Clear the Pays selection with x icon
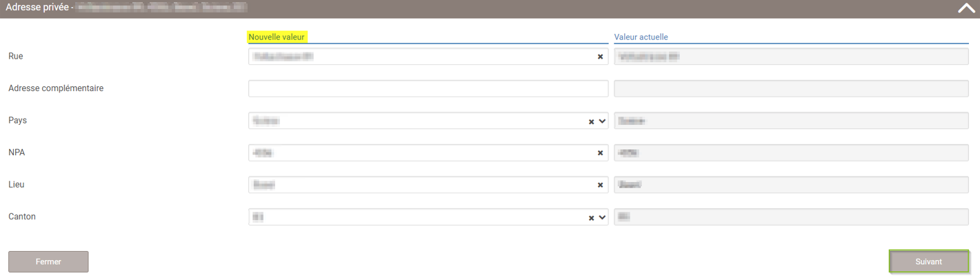Screen dimensions: 980x278 pos(591,121)
